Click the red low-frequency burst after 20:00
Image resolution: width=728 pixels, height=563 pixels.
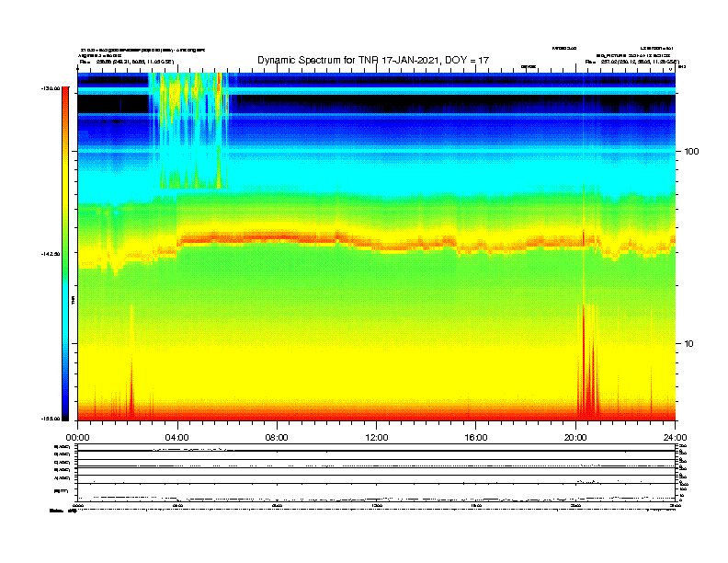pos(587,362)
